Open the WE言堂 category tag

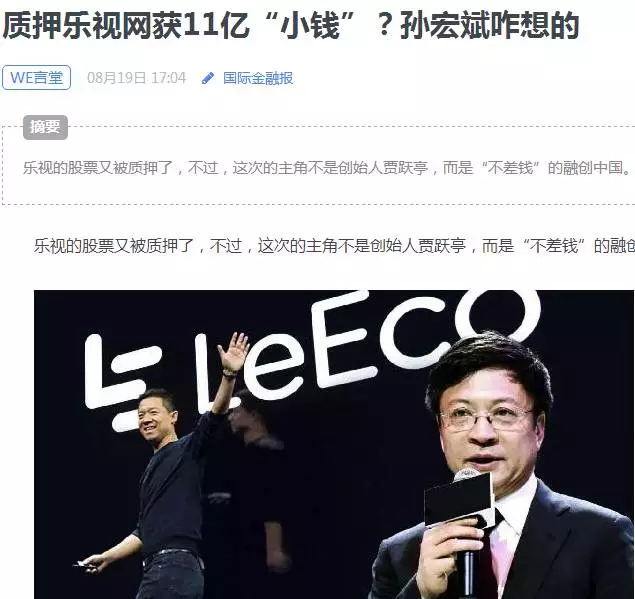(36, 77)
